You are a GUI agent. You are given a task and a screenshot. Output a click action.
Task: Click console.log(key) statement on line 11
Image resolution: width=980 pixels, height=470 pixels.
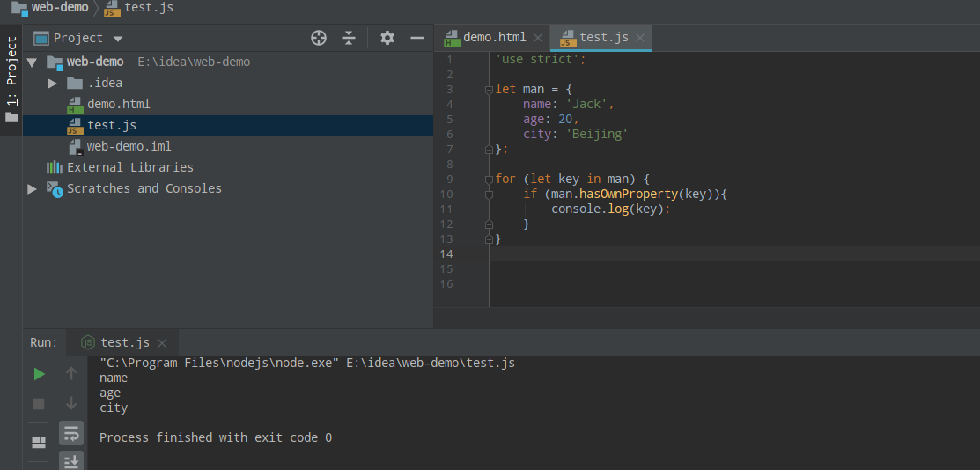tap(610, 209)
